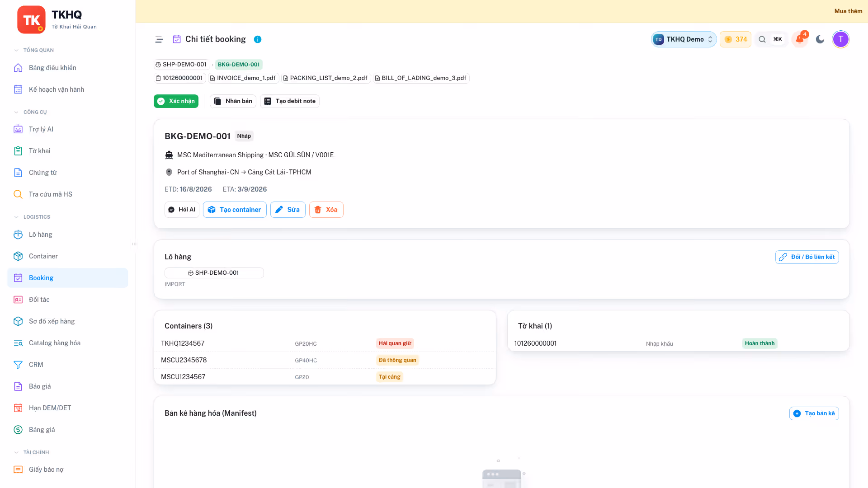Click the Mua thêm link
868x488 pixels.
click(848, 11)
